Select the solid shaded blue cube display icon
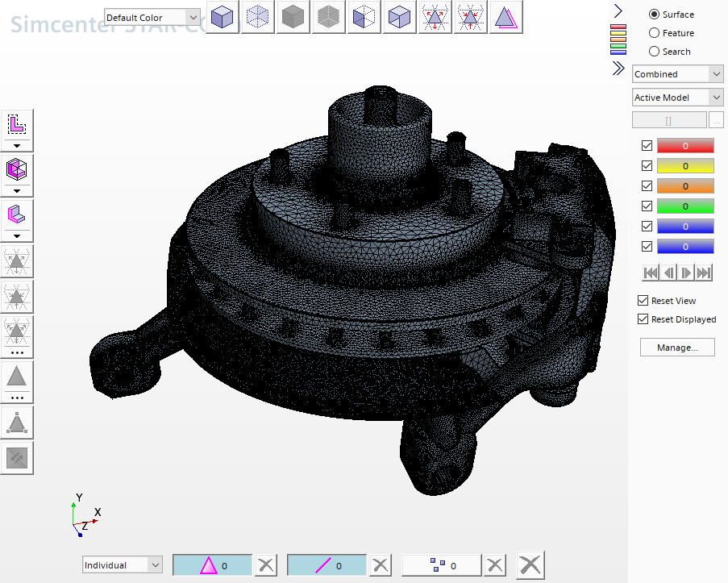This screenshot has height=583, width=728. tap(223, 17)
